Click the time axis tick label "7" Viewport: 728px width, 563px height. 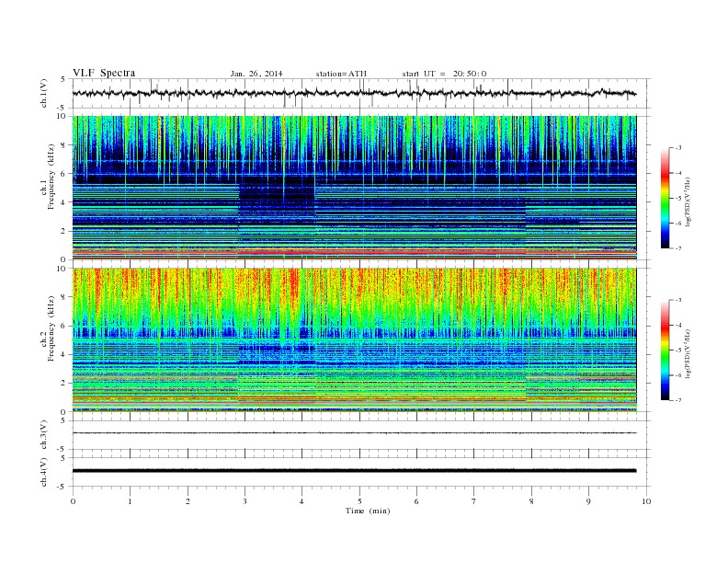473,501
